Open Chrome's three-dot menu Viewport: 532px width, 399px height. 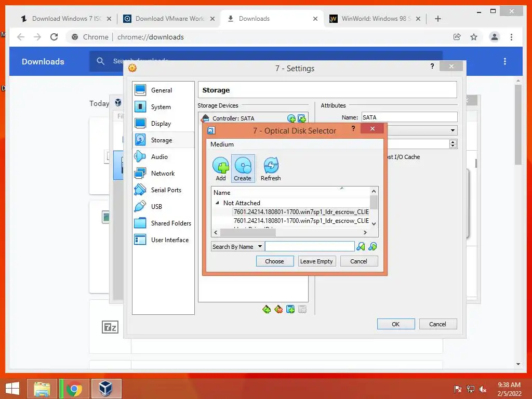pyautogui.click(x=511, y=37)
